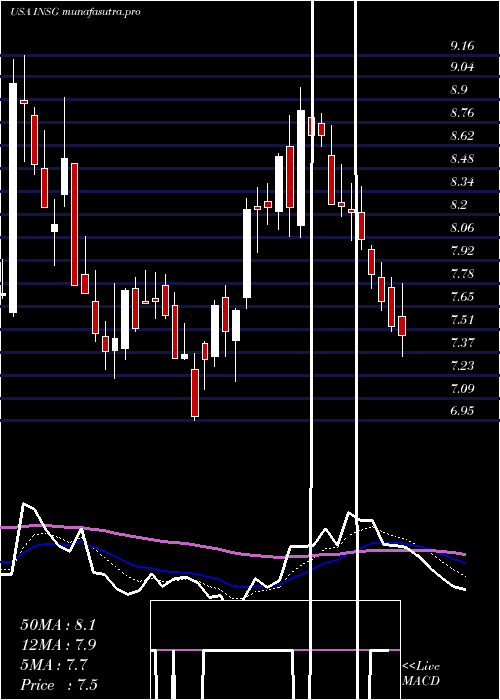Click the 7.09 price axis label
Image resolution: width=500 pixels, height=700 pixels.
(x=462, y=389)
